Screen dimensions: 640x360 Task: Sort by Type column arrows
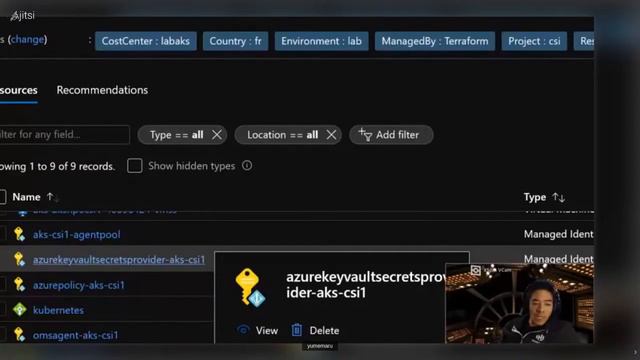pos(558,198)
